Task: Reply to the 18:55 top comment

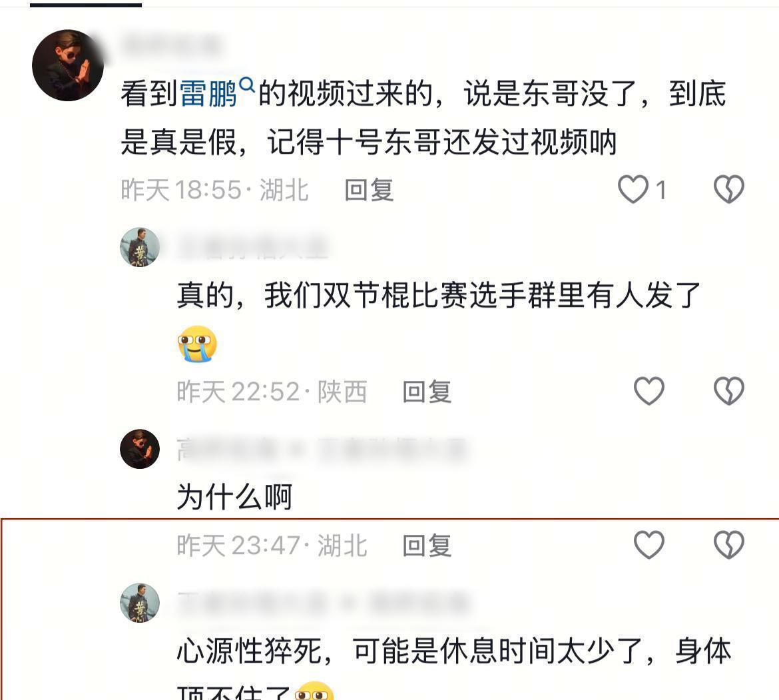Action: [369, 190]
